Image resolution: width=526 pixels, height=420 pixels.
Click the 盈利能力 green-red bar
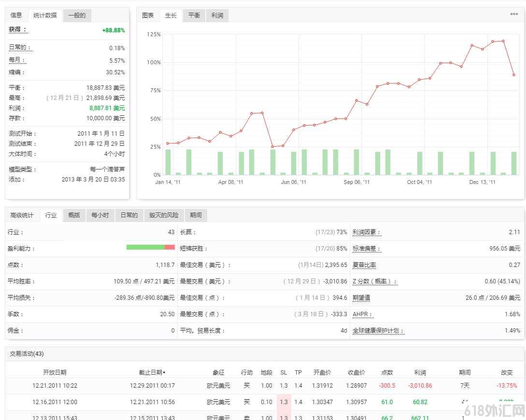151,247
